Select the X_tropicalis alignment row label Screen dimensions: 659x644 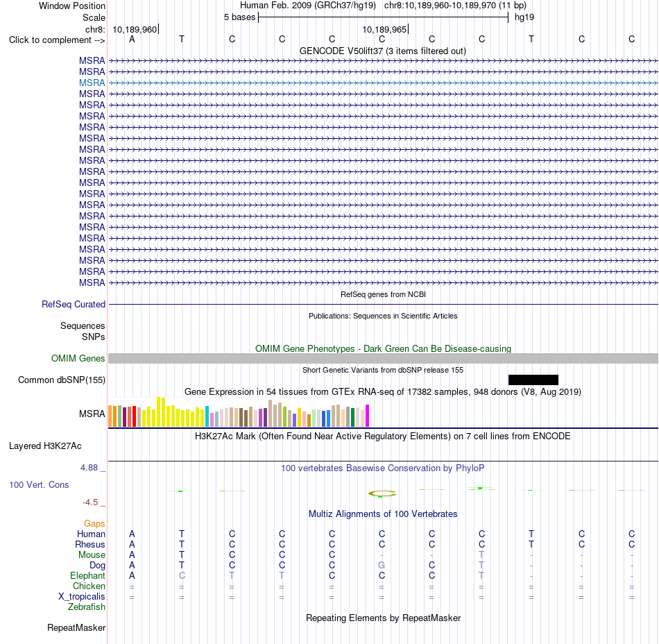[x=82, y=597]
